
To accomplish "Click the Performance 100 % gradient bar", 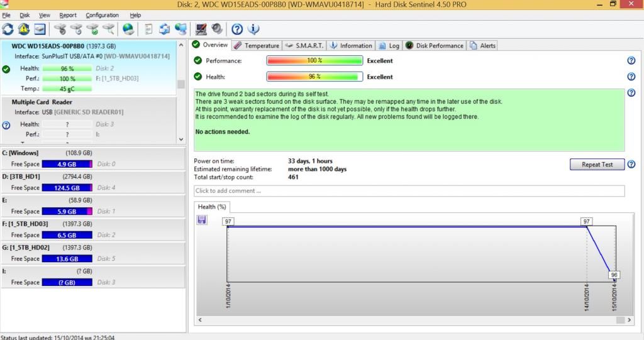I will pyautogui.click(x=314, y=61).
